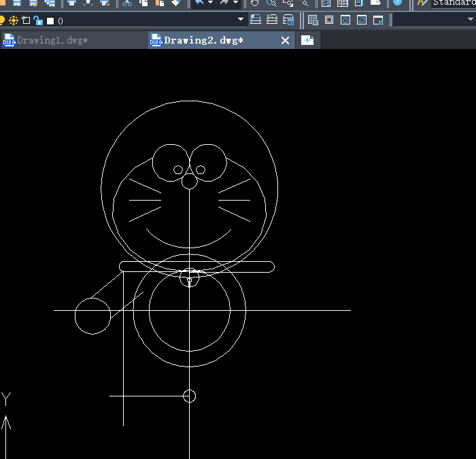Close the Drawing2.dwg tab
The width and height of the screenshot is (476, 459).
click(x=285, y=40)
